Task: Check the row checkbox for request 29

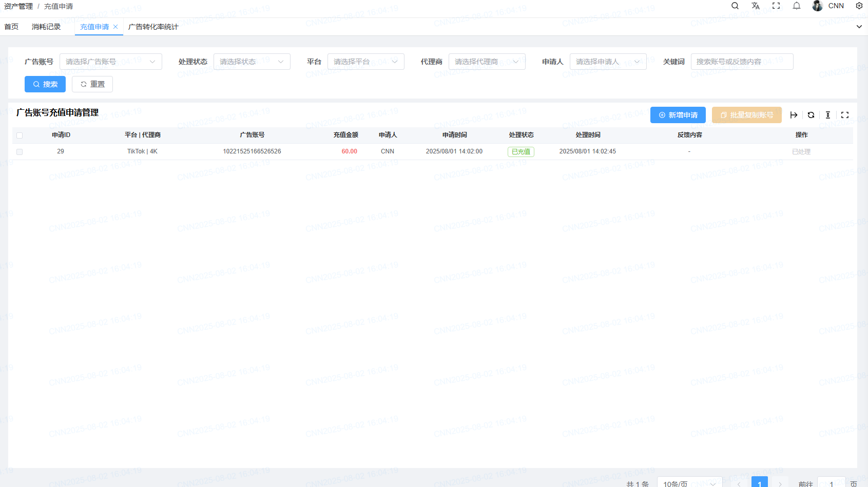Action: tap(20, 152)
